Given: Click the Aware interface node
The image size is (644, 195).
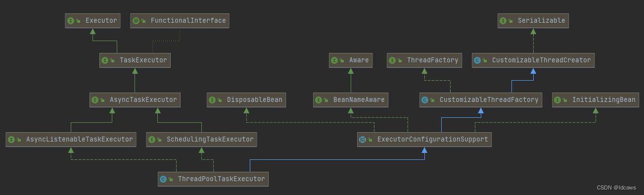Looking at the screenshot, I should click(x=351, y=60).
